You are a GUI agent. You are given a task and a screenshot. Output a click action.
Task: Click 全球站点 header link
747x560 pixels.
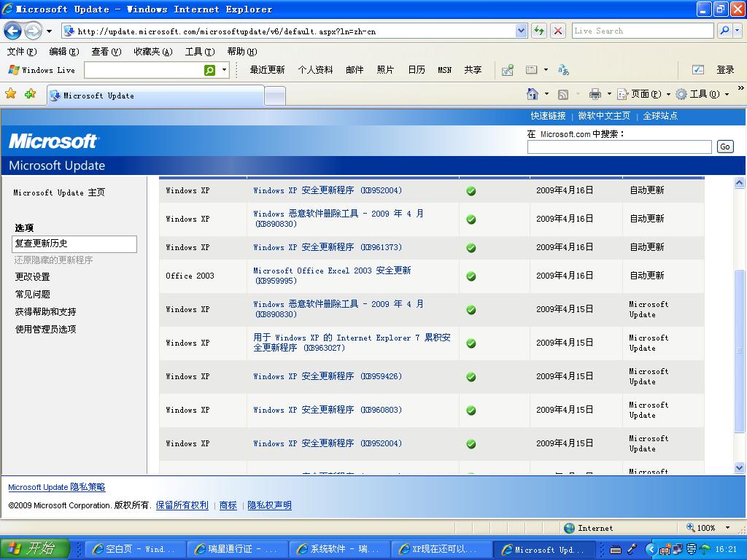tap(659, 116)
